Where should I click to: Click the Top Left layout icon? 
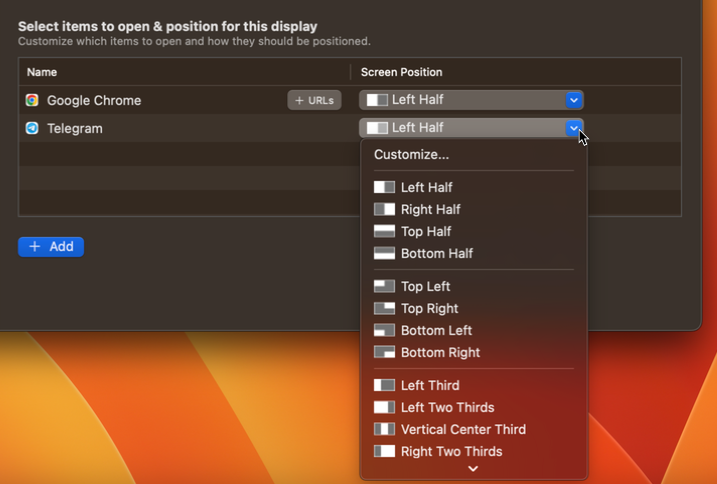pyautogui.click(x=384, y=286)
